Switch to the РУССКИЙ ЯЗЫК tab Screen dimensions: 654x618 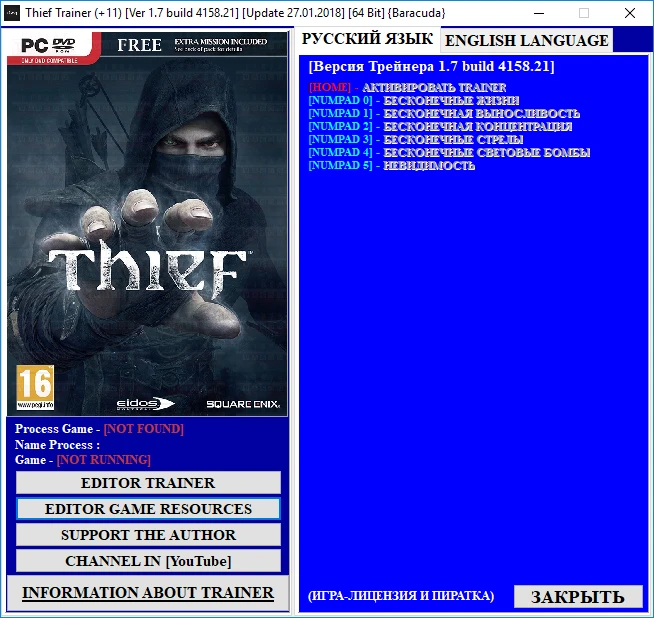pos(367,39)
